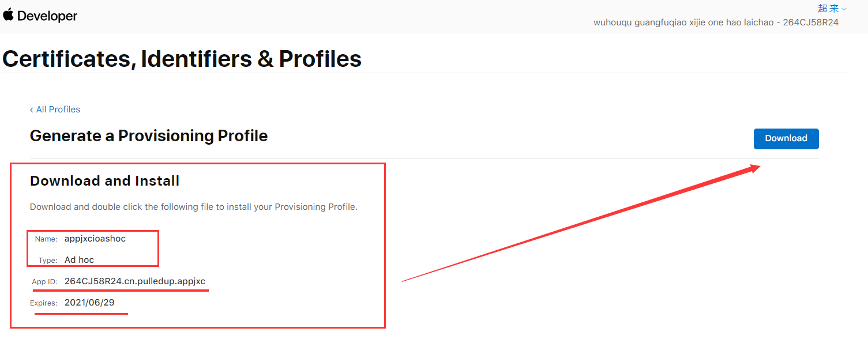Select the profile name appjxcioashoc

coord(95,239)
